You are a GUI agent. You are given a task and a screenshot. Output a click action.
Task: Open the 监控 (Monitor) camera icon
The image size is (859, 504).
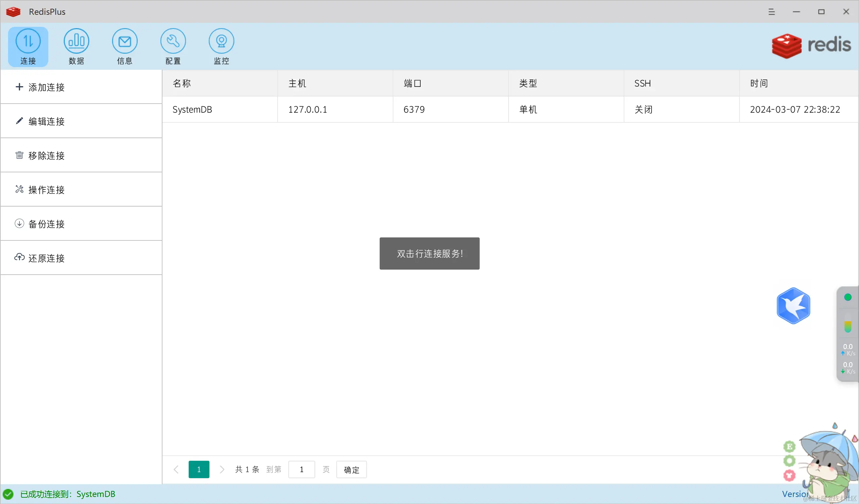pyautogui.click(x=221, y=47)
